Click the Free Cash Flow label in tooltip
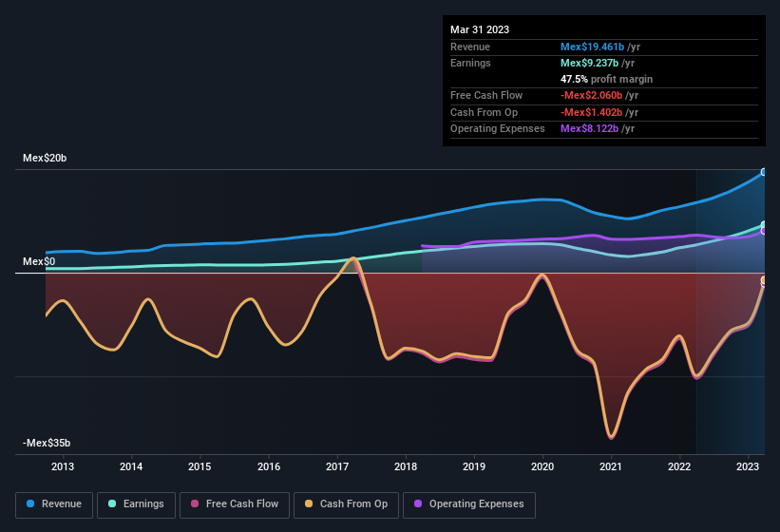780x532 pixels. [486, 95]
